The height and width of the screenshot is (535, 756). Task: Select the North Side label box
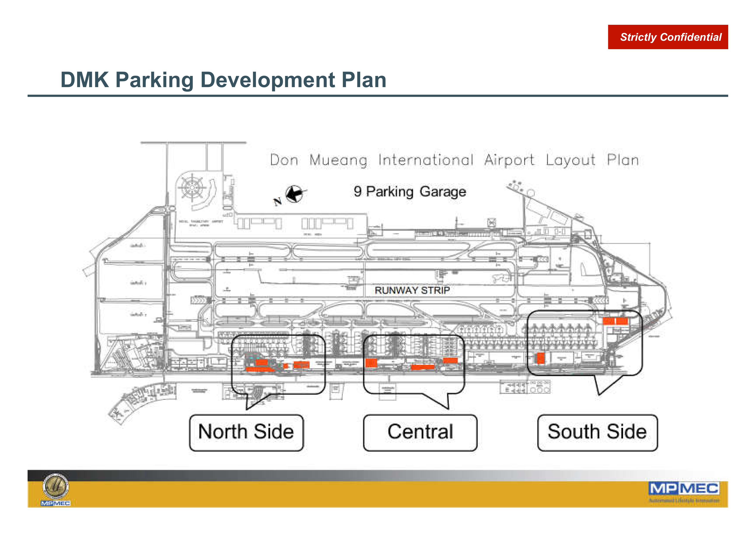click(246, 433)
